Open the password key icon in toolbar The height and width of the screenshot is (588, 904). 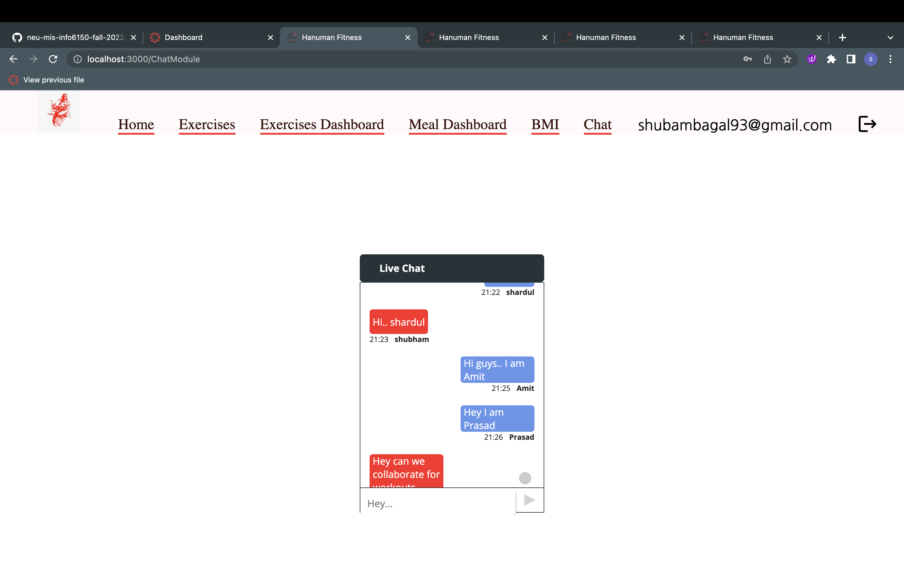[747, 59]
